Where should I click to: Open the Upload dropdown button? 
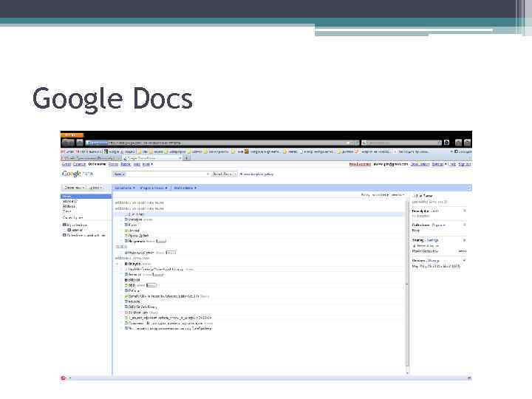(95, 188)
